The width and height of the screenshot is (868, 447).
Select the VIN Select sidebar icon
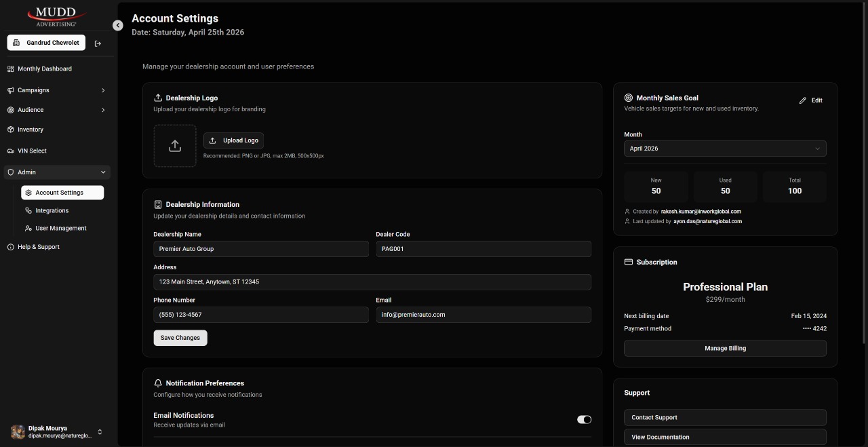tap(10, 151)
